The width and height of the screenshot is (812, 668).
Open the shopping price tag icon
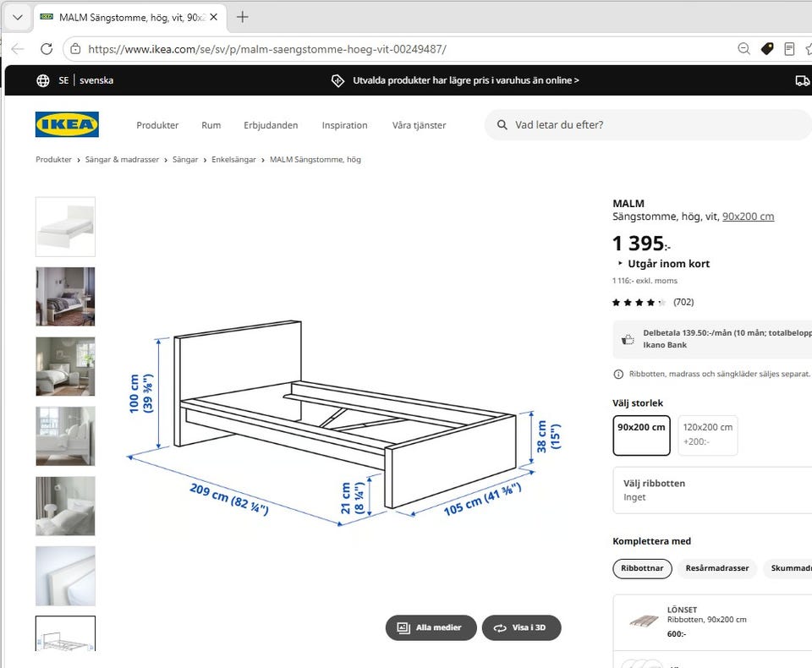[767, 49]
